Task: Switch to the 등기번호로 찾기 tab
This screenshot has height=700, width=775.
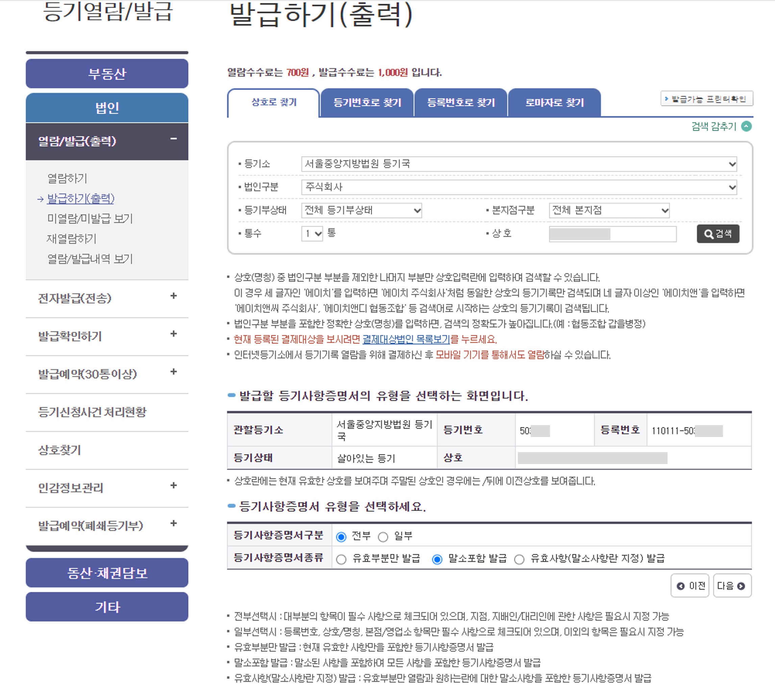Action: (367, 103)
